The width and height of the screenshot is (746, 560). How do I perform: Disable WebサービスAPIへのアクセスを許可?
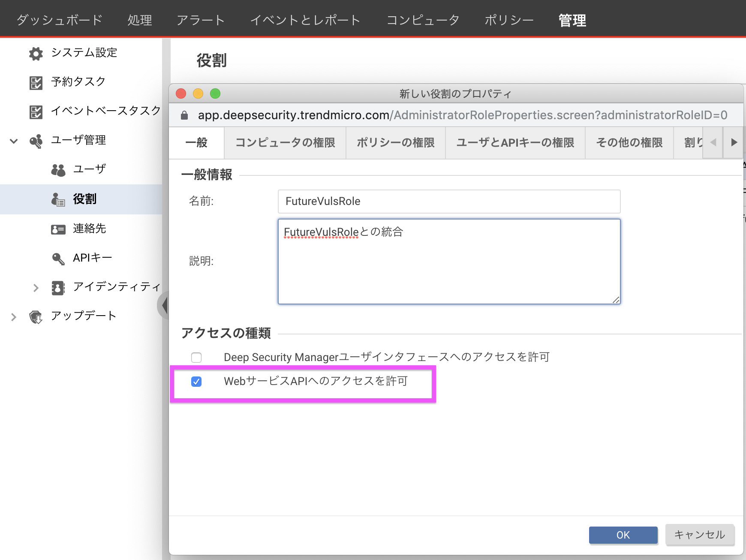(196, 382)
